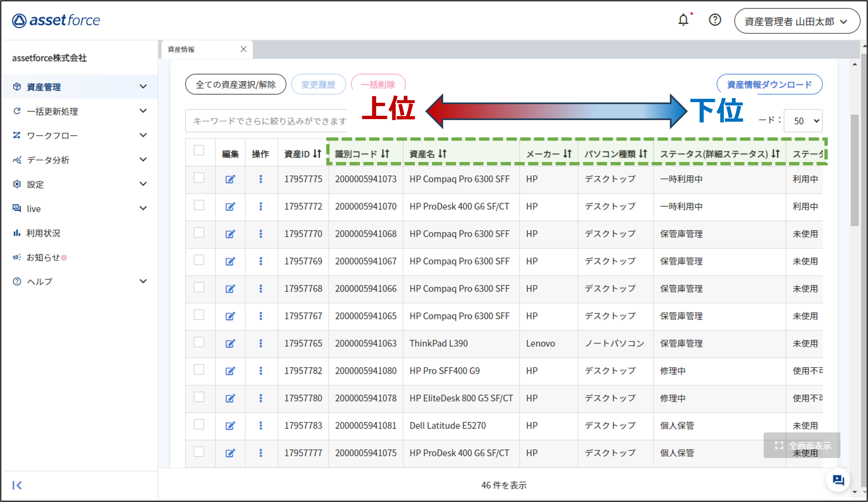The height and width of the screenshot is (502, 868).
Task: Click the 変更履歴 button
Action: [x=318, y=84]
